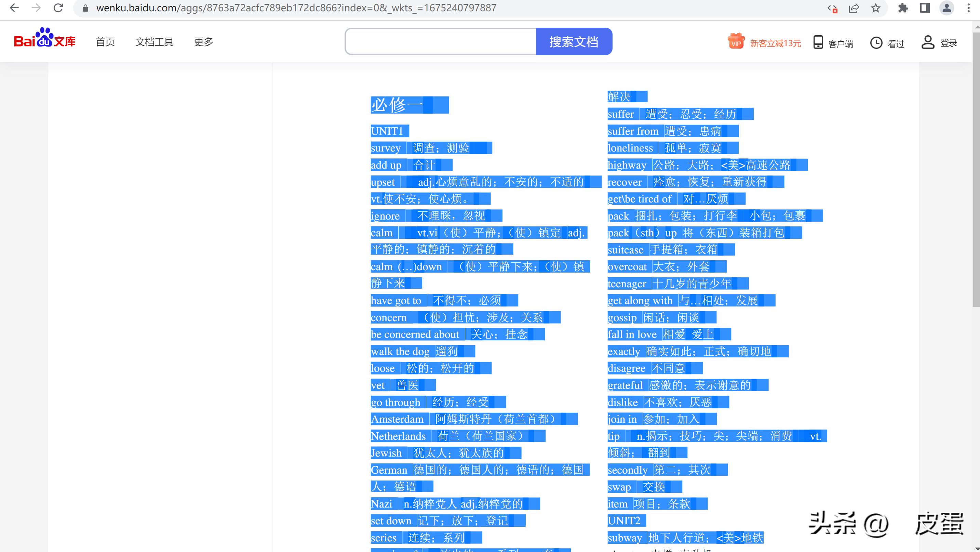The width and height of the screenshot is (980, 552).
Task: Open the 更多 menu
Action: (203, 42)
